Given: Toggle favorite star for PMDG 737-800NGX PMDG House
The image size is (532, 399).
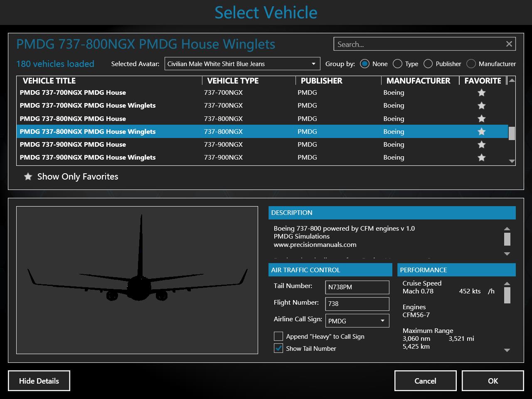Looking at the screenshot, I should [481, 118].
